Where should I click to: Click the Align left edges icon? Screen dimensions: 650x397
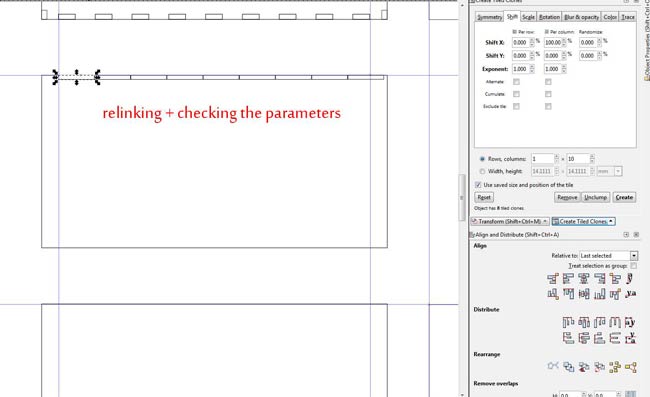(x=568, y=279)
